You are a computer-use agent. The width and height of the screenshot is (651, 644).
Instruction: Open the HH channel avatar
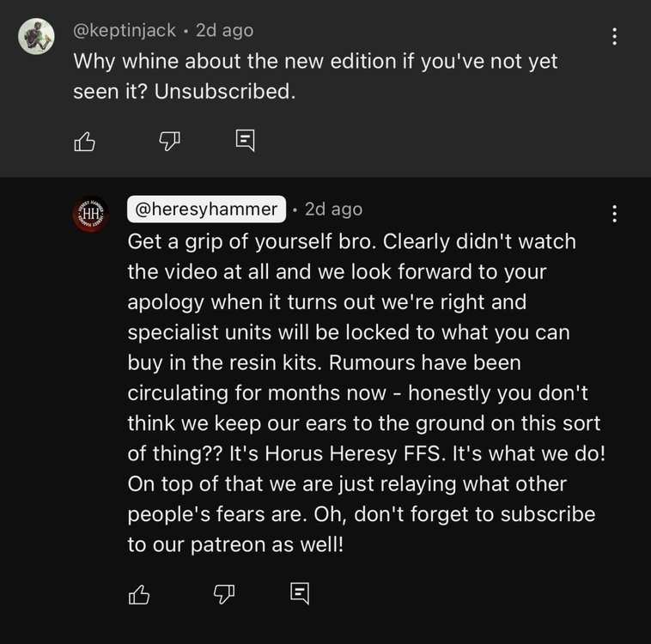[90, 214]
